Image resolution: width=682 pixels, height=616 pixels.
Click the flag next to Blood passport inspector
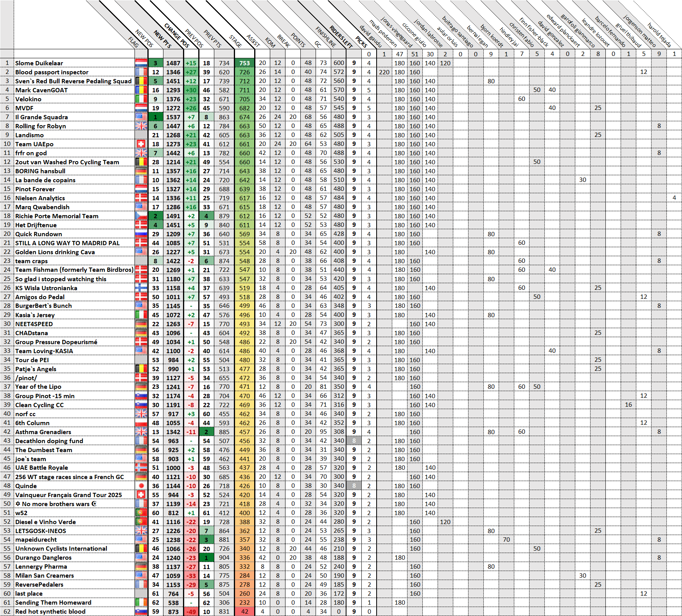[x=141, y=72]
